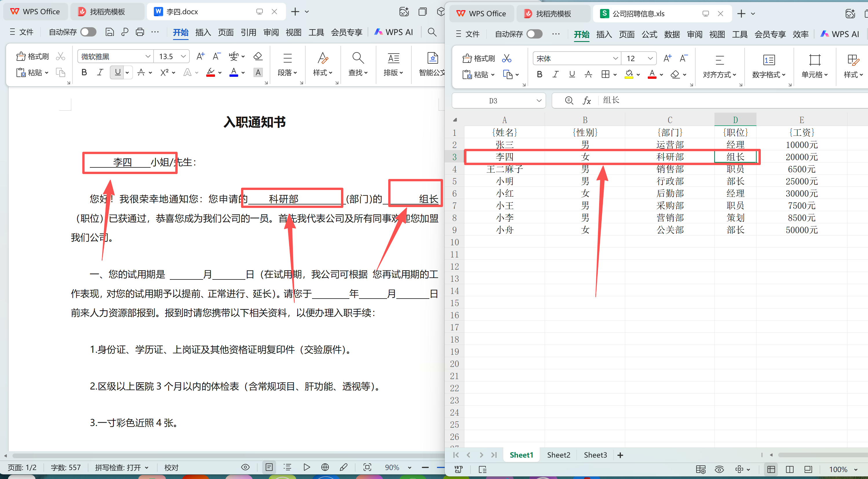Open the 微软雅黑 font name dropdown
This screenshot has height=479, width=868.
(147, 56)
